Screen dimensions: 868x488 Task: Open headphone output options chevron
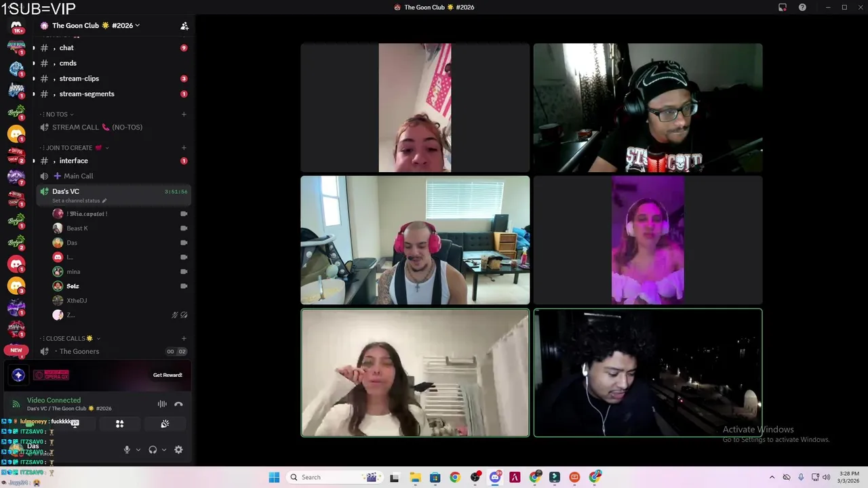[x=164, y=450]
